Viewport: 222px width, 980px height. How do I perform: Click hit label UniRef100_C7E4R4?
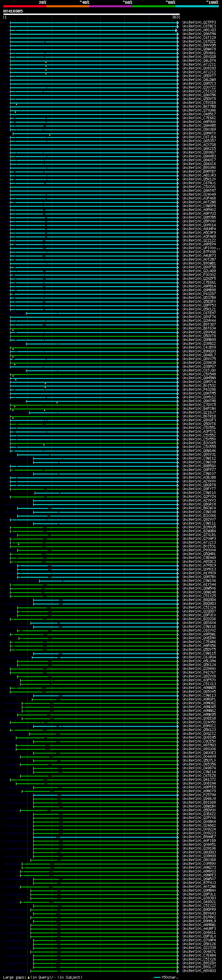[199, 955]
